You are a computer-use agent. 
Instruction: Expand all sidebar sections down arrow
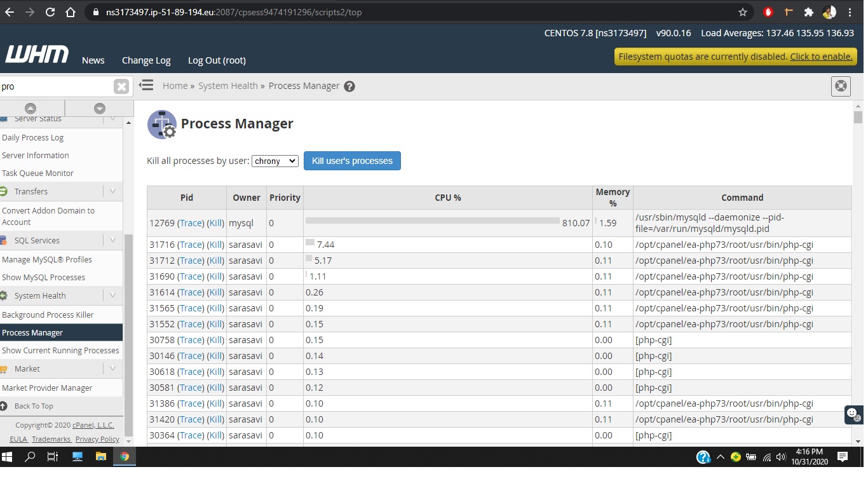tap(99, 108)
